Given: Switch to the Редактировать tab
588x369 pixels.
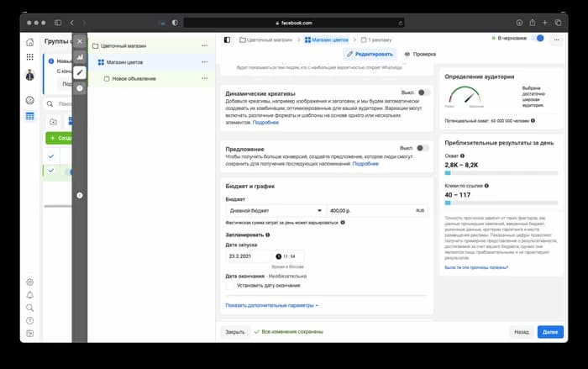Looking at the screenshot, I should (369, 54).
